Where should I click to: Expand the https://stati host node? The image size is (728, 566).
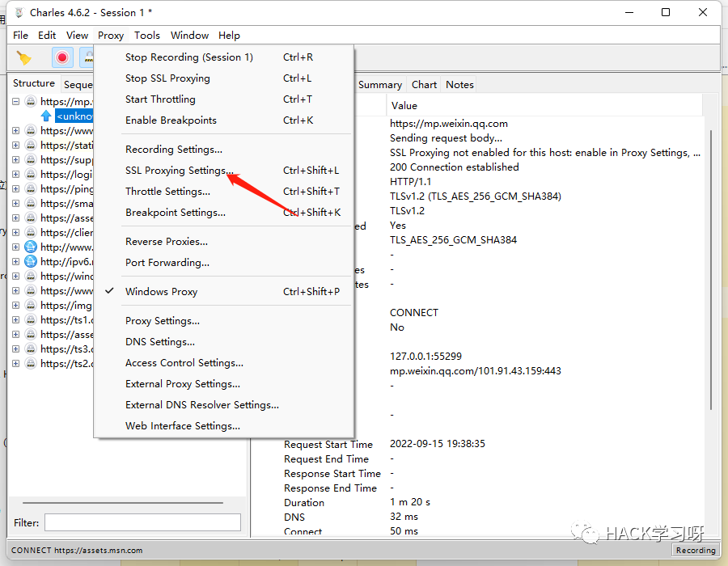pos(16,146)
